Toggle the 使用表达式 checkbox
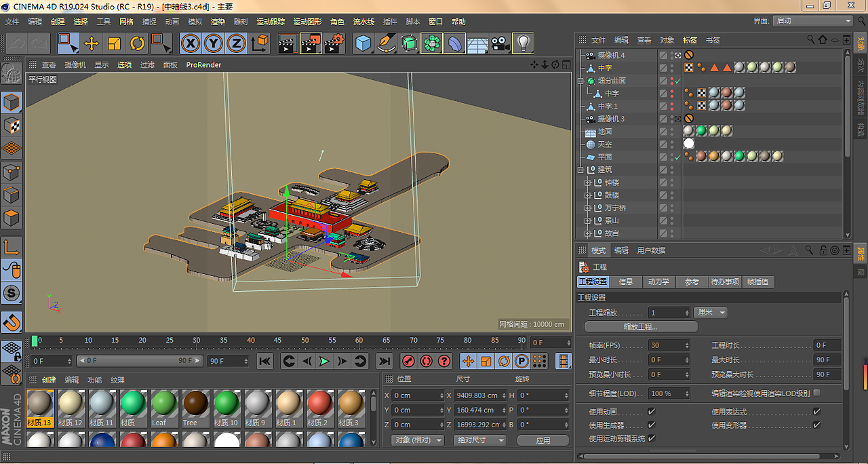 pos(816,412)
